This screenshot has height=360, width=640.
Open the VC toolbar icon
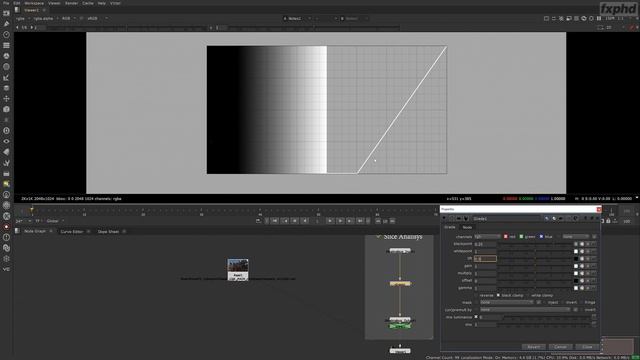(6, 269)
